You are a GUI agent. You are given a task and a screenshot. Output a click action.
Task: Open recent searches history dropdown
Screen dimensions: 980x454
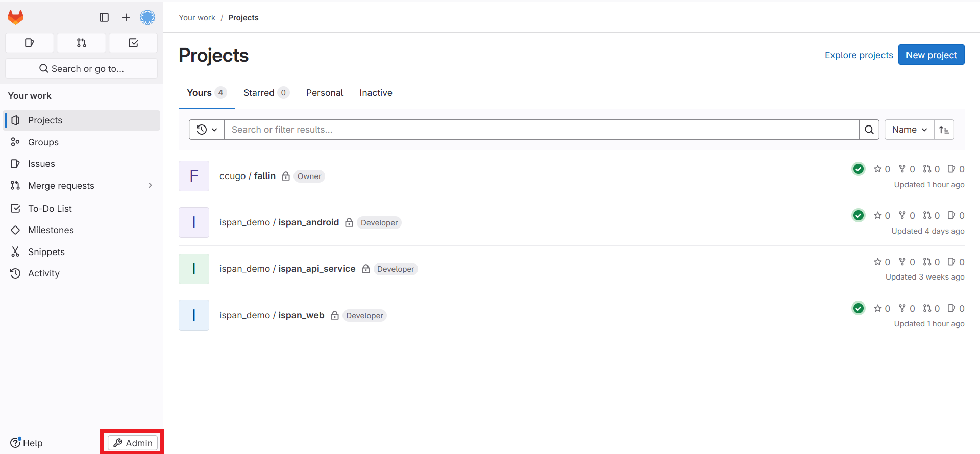tap(207, 130)
